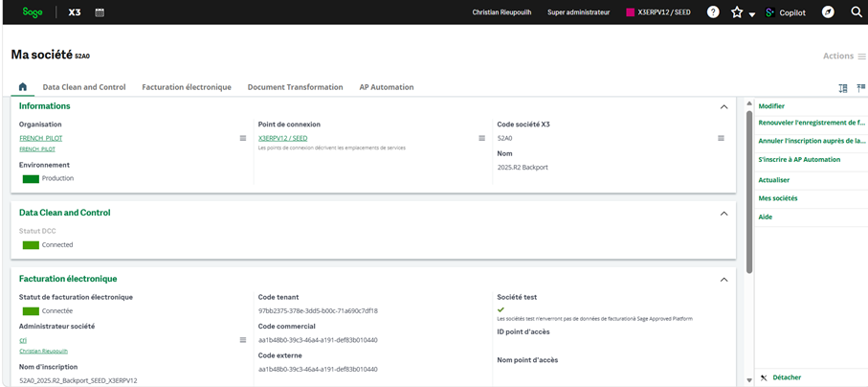The height and width of the screenshot is (387, 868).
Task: Expand the favorites dropdown arrow
Action: 752,15
